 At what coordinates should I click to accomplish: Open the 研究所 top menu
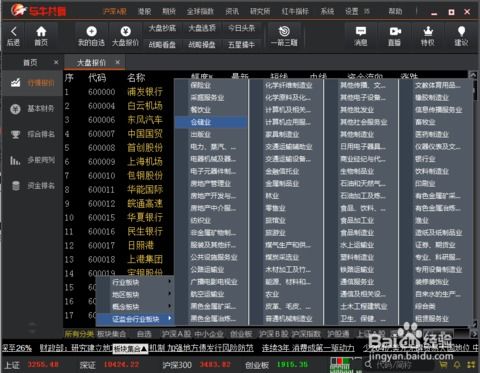click(260, 12)
